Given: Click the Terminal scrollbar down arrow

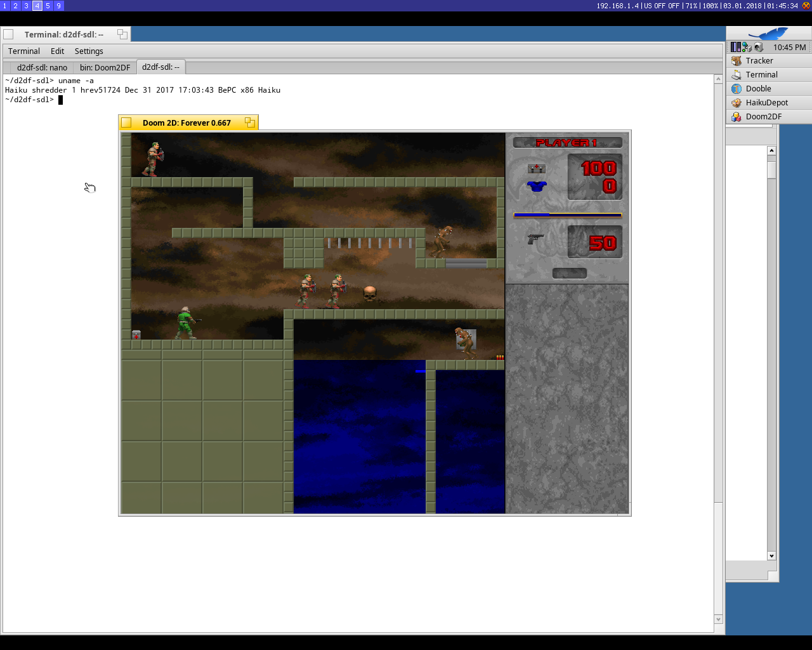Looking at the screenshot, I should pyautogui.click(x=718, y=619).
